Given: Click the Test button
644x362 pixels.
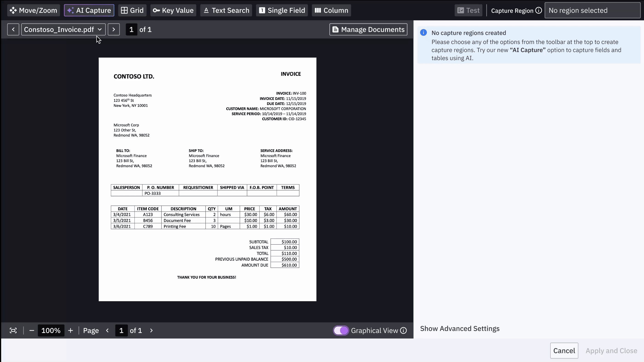Looking at the screenshot, I should coord(468,10).
